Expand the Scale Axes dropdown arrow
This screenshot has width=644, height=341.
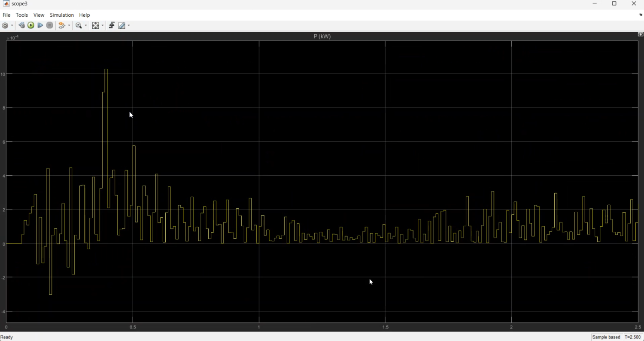pos(103,26)
